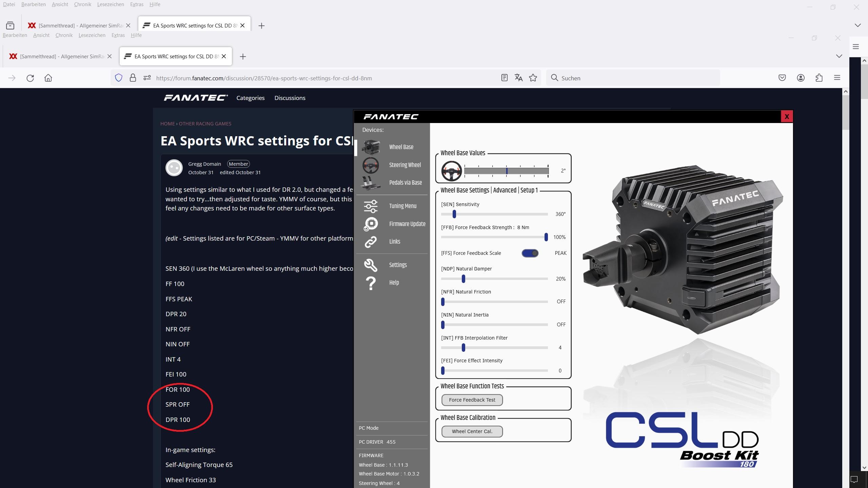Adjust Natural Inertia slider handle

pos(443,325)
